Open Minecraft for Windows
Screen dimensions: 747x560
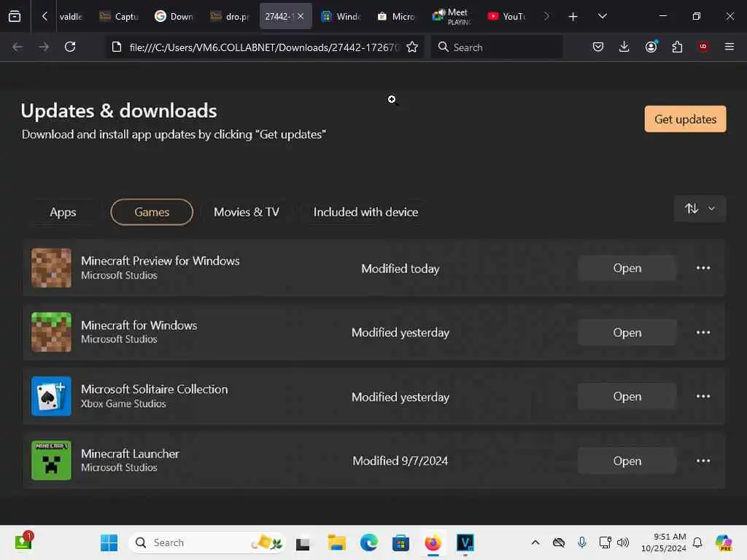point(627,332)
